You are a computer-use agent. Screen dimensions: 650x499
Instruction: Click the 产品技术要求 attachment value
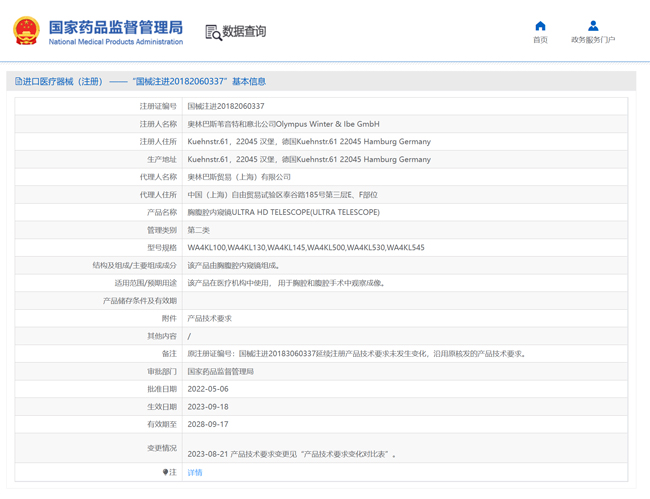click(209, 318)
